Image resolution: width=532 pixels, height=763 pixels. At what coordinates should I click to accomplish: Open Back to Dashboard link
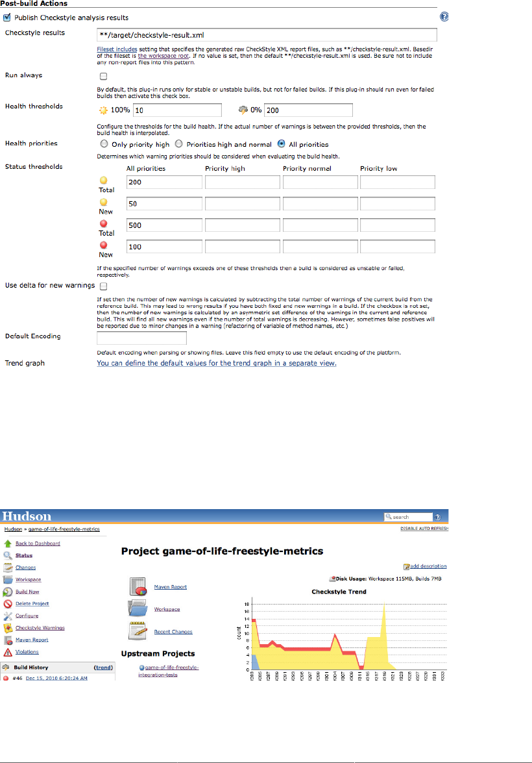pos(38,544)
